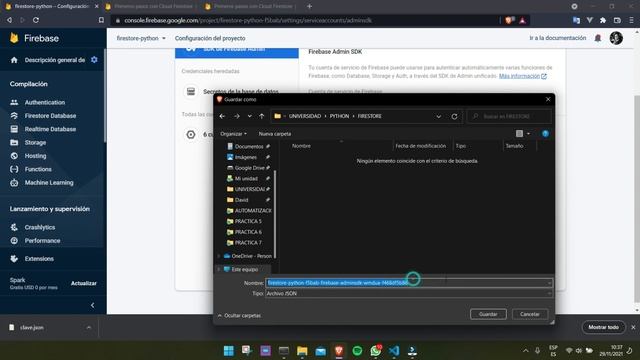640x360 pixels.
Task: Click Actualizar plan link
Action: [x=84, y=283]
